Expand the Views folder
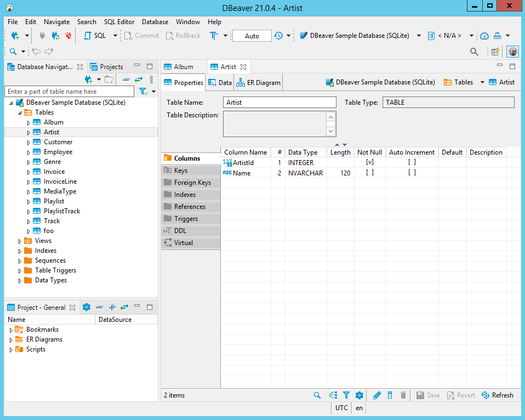Viewport: 525px width, 420px height. (20, 241)
